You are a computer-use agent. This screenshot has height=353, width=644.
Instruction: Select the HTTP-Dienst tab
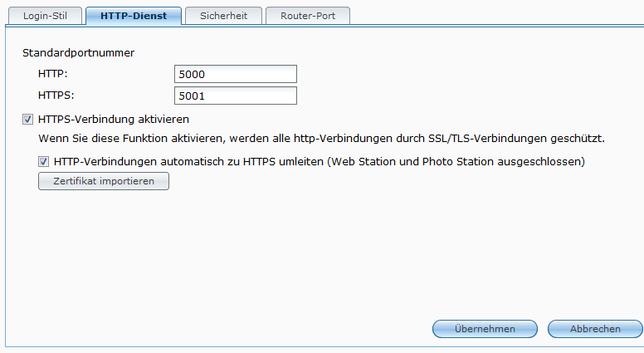point(133,15)
